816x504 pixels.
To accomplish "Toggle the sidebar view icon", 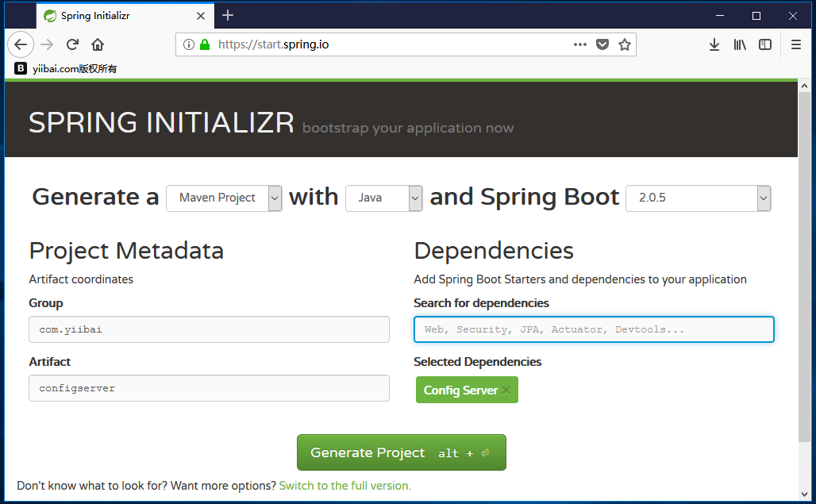I will 765,44.
